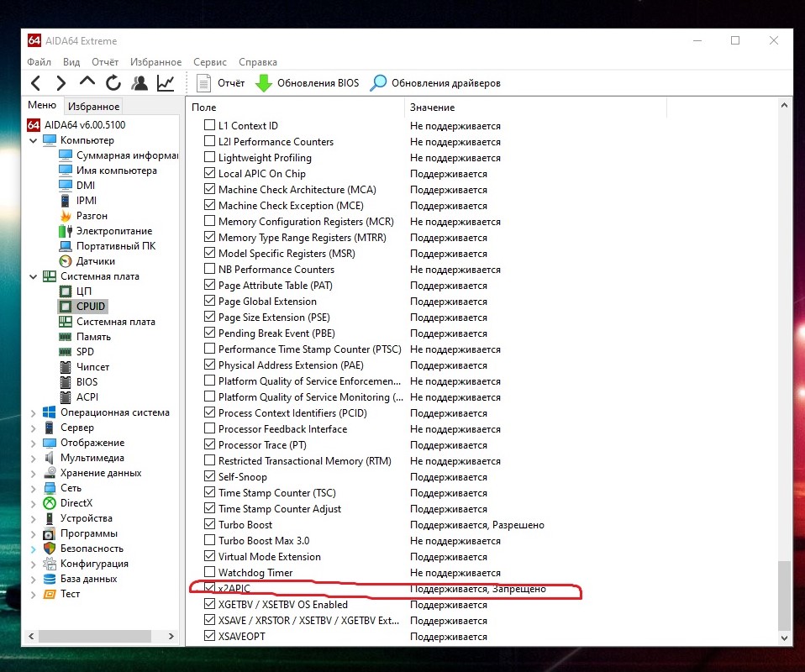805x672 pixels.
Task: Go up one level with the up arrow icon
Action: 87,81
